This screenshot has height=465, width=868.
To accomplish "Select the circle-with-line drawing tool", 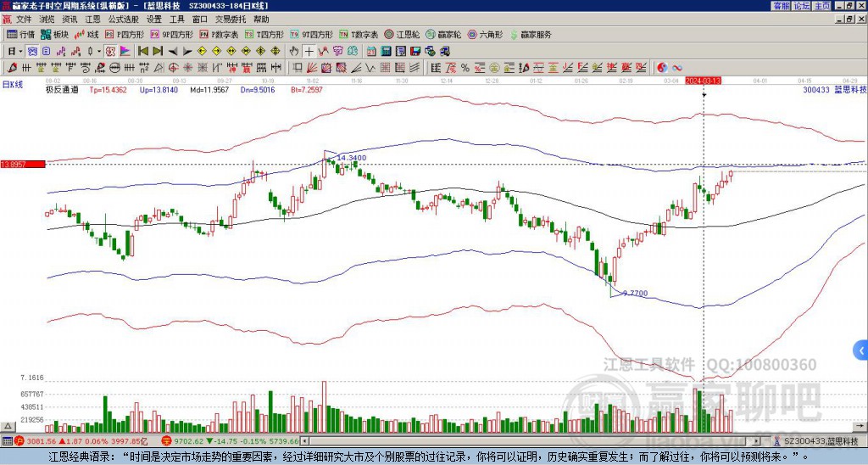I will tap(114, 68).
